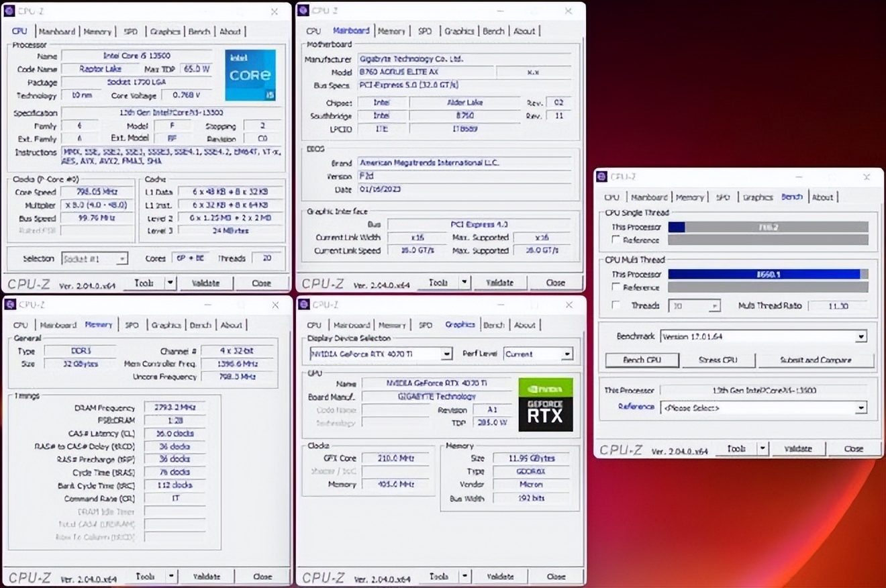The height and width of the screenshot is (588, 886).
Task: Click the Core Speed value field
Action: (x=97, y=192)
